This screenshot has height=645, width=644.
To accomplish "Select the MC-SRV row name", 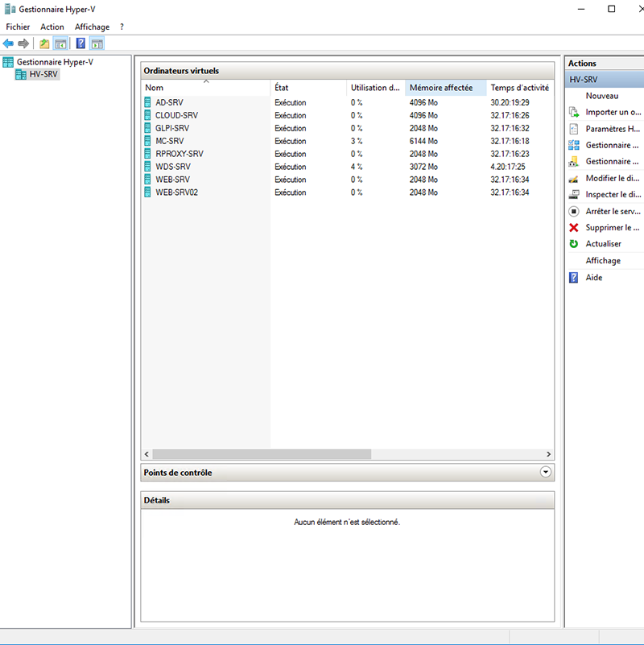I will pyautogui.click(x=169, y=141).
